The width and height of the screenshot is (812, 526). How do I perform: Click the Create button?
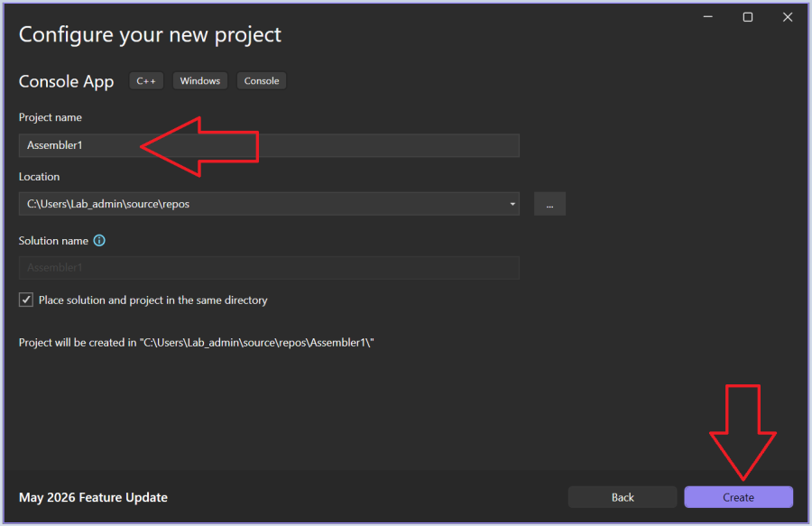pos(738,497)
